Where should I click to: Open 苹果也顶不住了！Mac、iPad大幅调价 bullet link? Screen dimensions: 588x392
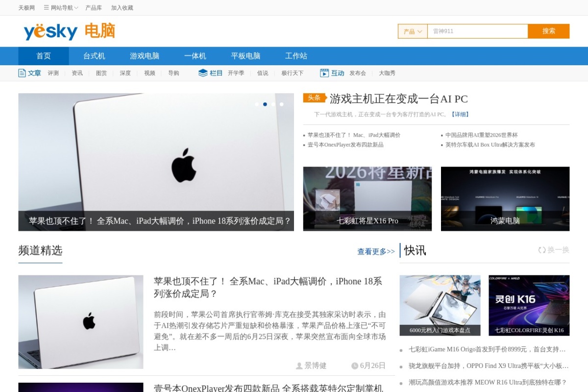pyautogui.click(x=354, y=135)
